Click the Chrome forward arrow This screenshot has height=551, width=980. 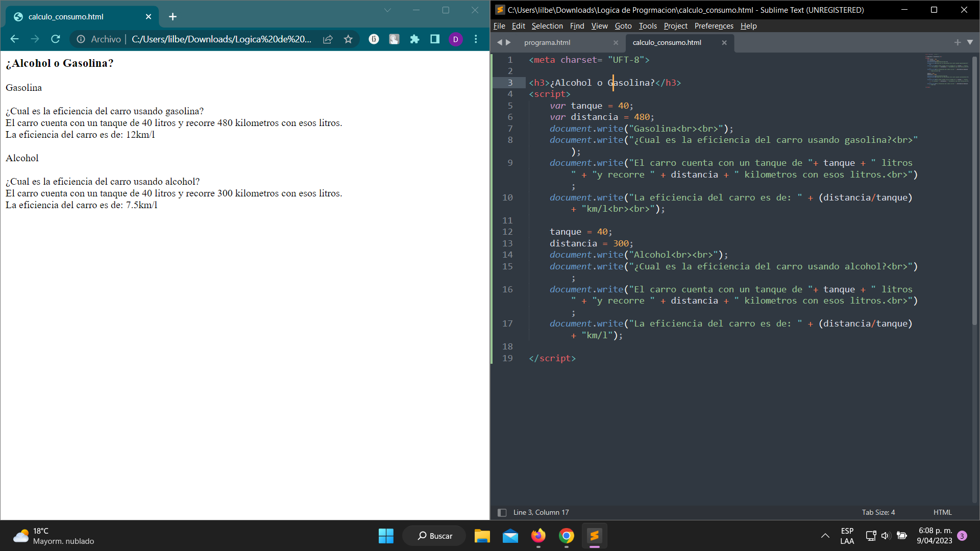point(35,39)
